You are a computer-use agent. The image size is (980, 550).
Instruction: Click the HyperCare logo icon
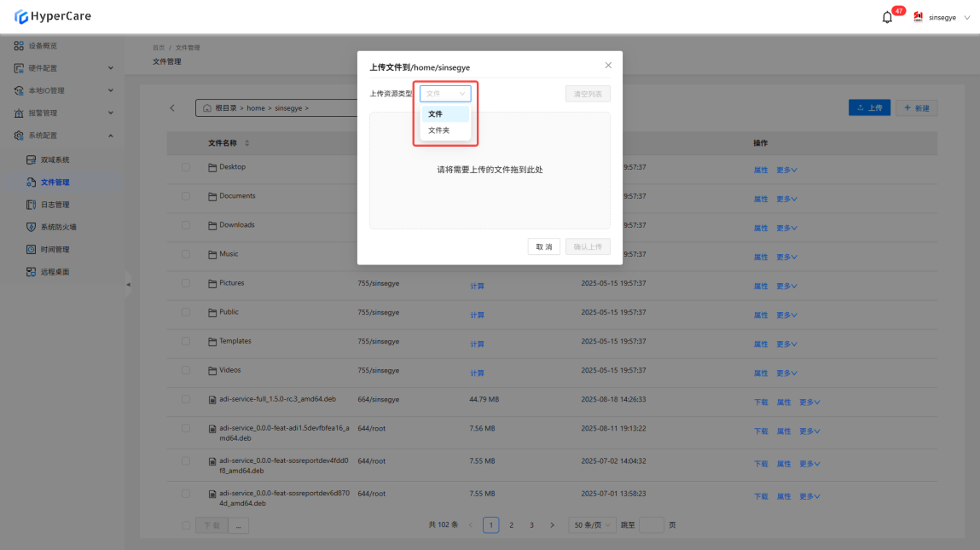[21, 16]
